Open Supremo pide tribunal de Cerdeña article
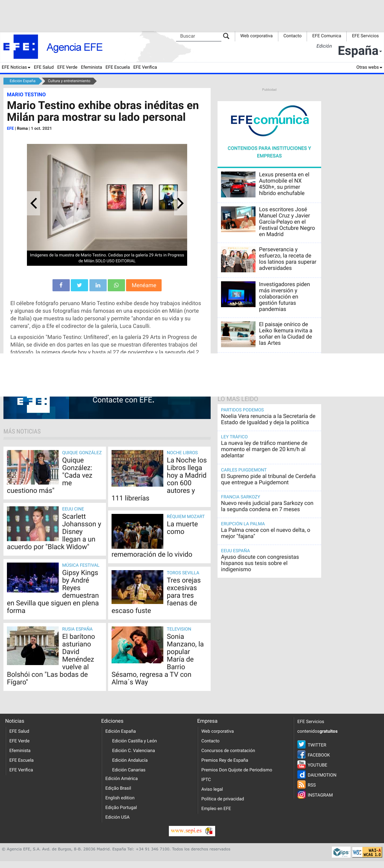 (x=268, y=479)
